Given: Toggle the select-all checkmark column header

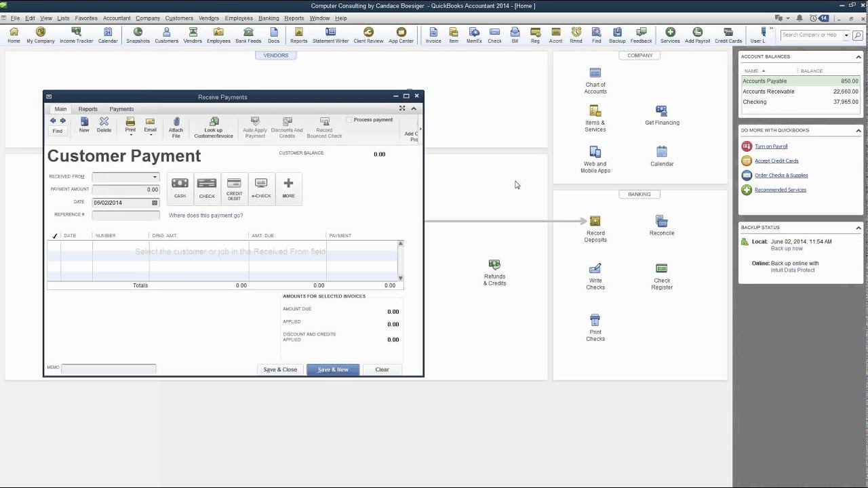Looking at the screenshot, I should click(54, 236).
